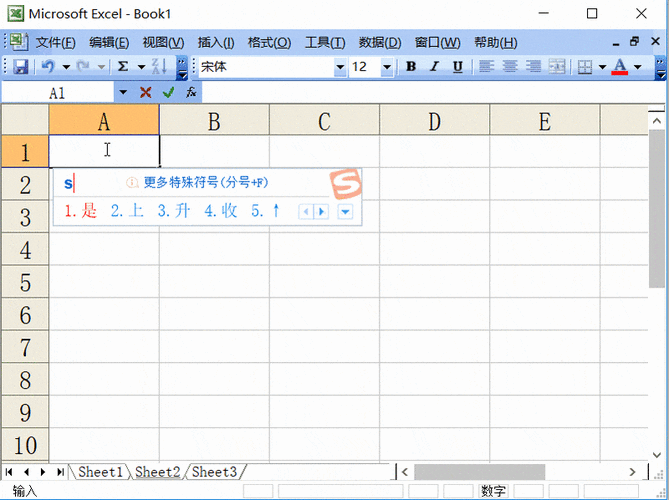Image resolution: width=669 pixels, height=500 pixels.
Task: Click the vertical scrollbar thumb
Action: 656,209
